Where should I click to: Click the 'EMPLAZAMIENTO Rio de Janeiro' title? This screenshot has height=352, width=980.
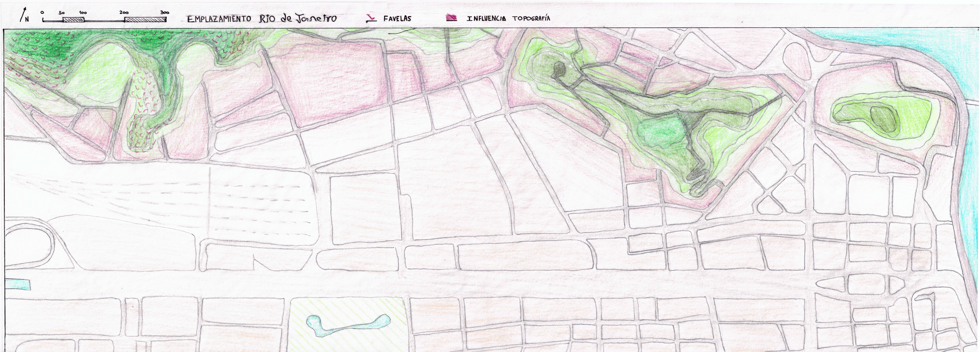tap(262, 19)
